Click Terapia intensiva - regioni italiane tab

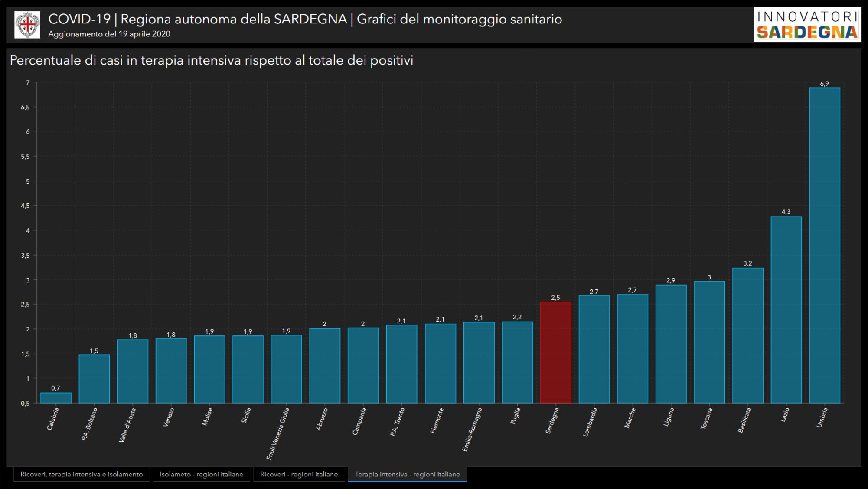pyautogui.click(x=407, y=474)
